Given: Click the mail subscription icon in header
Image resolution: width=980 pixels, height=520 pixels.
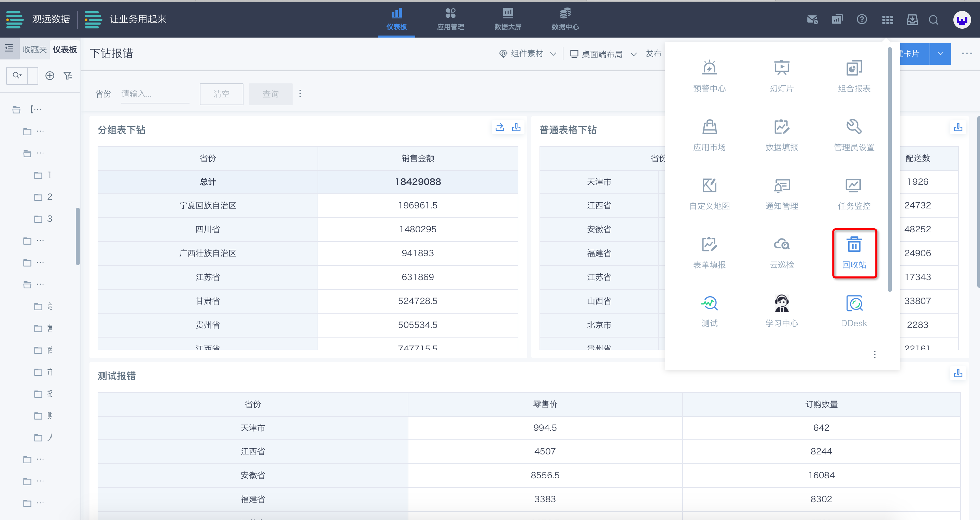Looking at the screenshot, I should pyautogui.click(x=812, y=19).
